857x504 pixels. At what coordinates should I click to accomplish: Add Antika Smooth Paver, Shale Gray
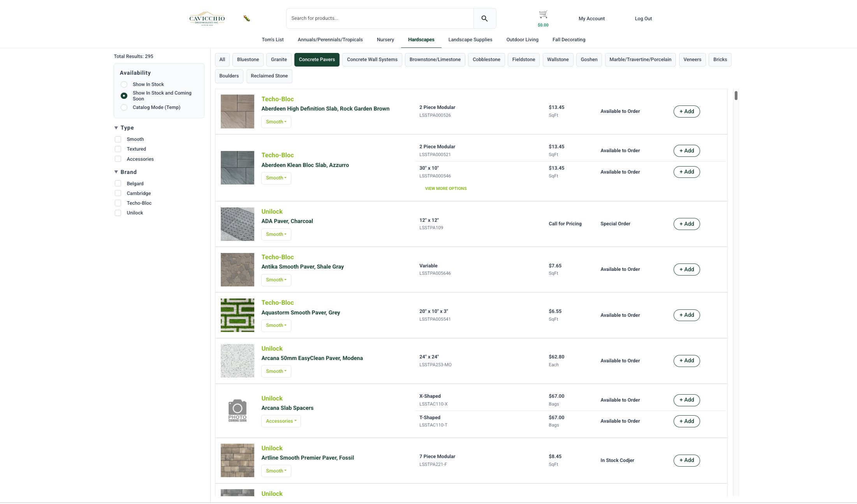tap(687, 270)
